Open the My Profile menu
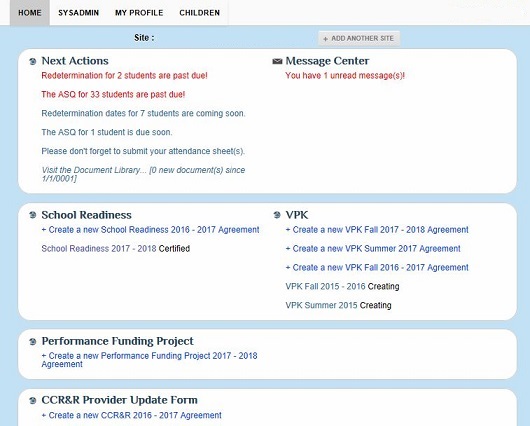 (x=139, y=13)
